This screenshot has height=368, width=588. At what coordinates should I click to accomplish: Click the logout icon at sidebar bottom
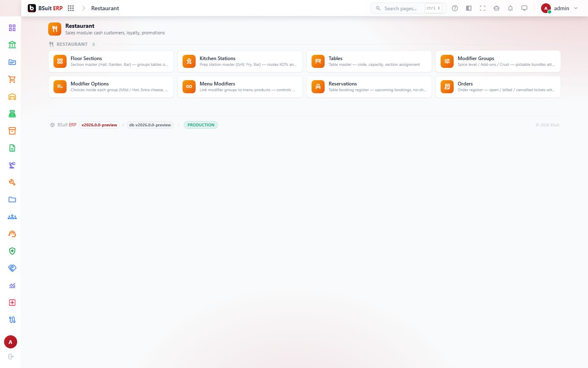[x=11, y=357]
